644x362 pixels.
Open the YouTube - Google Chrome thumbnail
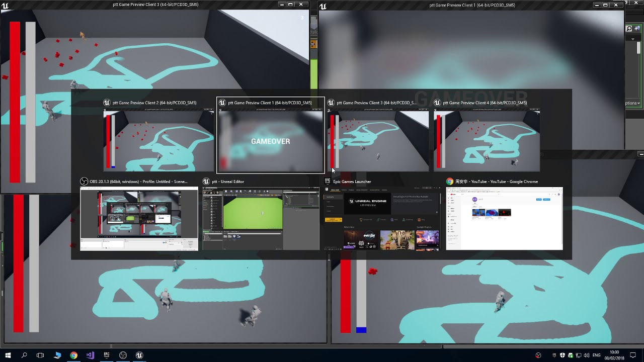[504, 219]
